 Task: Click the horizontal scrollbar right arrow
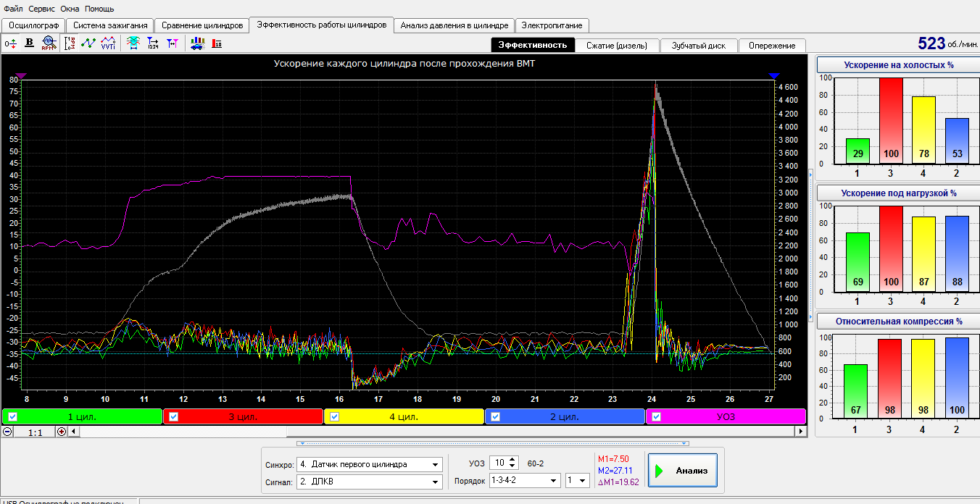coord(800,431)
